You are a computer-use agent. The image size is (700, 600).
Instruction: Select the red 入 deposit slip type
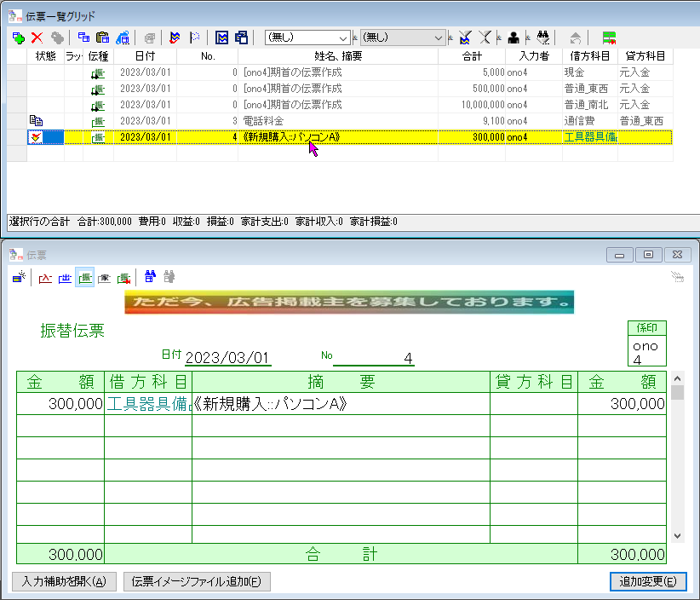click(45, 278)
